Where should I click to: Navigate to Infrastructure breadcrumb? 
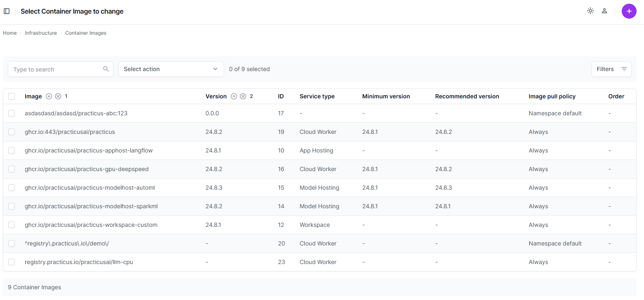click(x=41, y=33)
